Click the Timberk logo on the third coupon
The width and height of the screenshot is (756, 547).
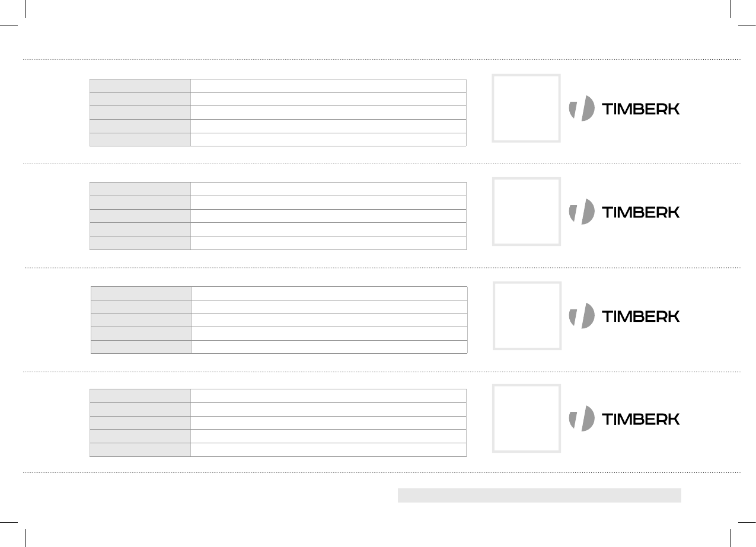pos(624,316)
